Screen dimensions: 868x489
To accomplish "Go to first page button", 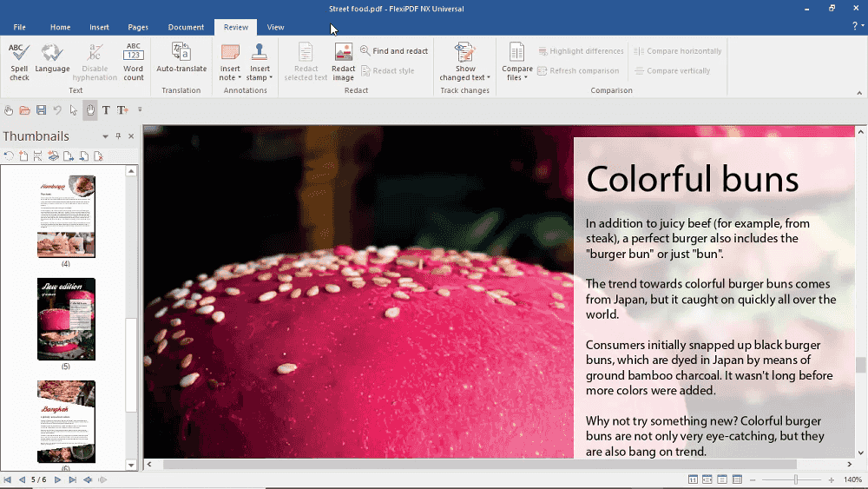I will 7,479.
